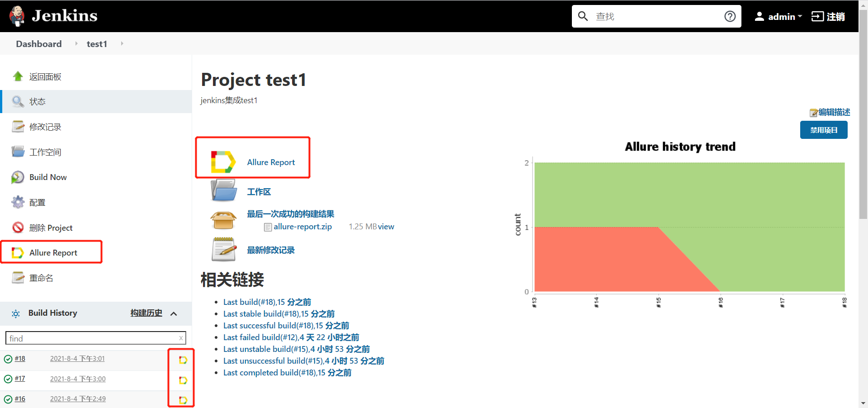The height and width of the screenshot is (408, 868).
Task: Open the 2021-8-4 下午3:00 build timestamp
Action: (x=78, y=379)
